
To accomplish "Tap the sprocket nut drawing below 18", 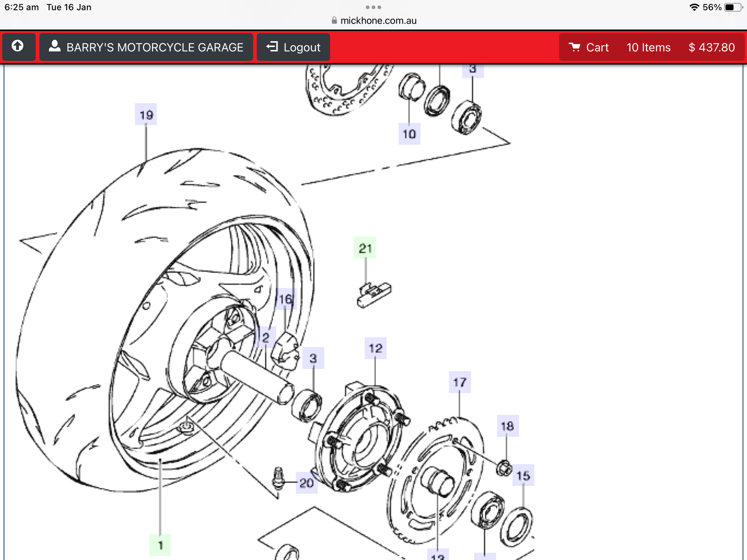I will pos(504,468).
